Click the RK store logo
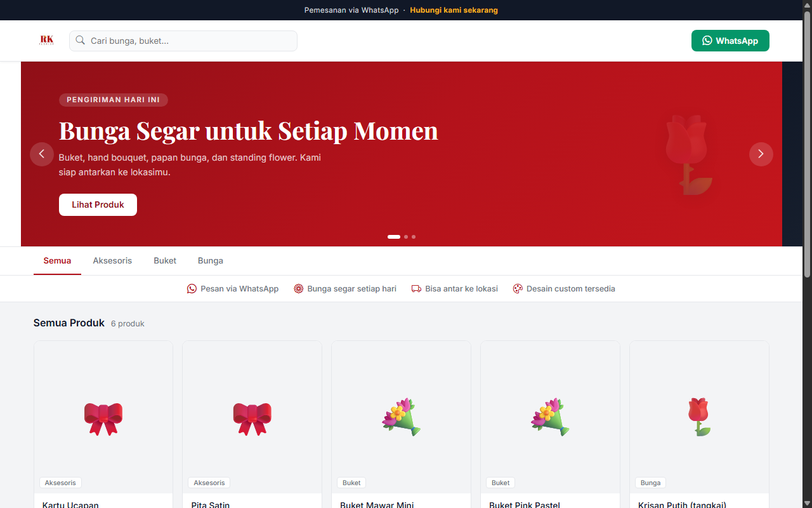The width and height of the screenshot is (812, 508). pos(46,40)
